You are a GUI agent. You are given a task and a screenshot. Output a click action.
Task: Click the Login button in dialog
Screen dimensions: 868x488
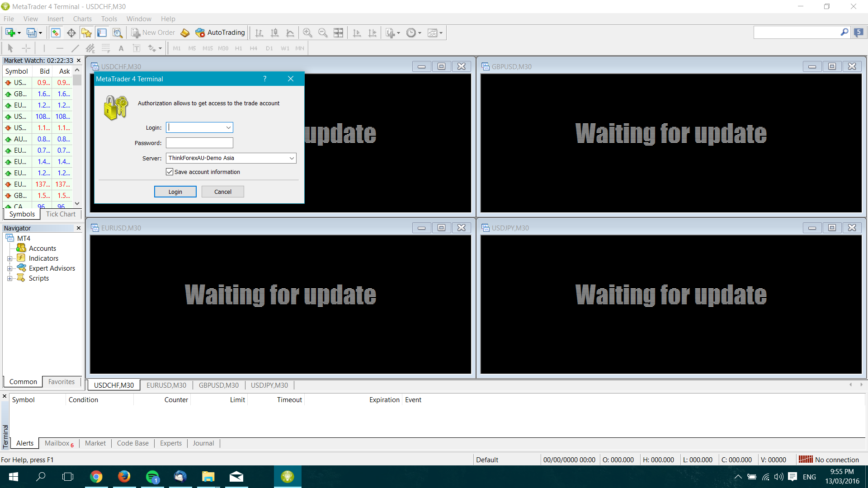175,192
